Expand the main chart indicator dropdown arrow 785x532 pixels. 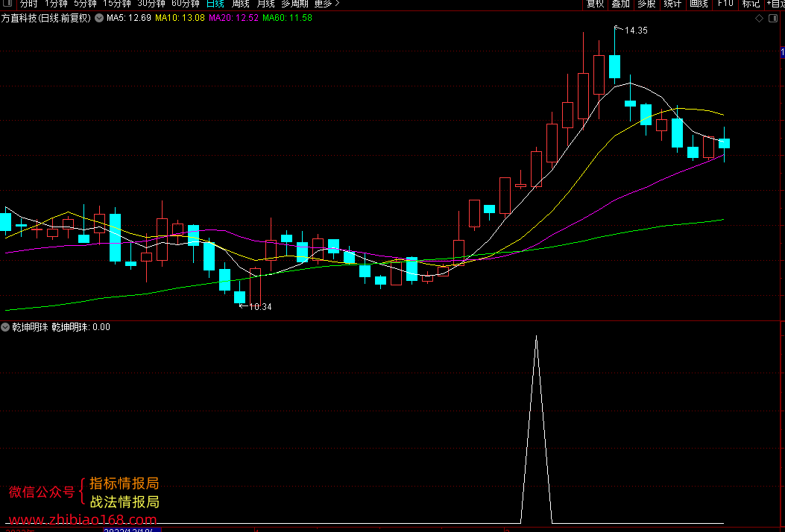(x=99, y=18)
